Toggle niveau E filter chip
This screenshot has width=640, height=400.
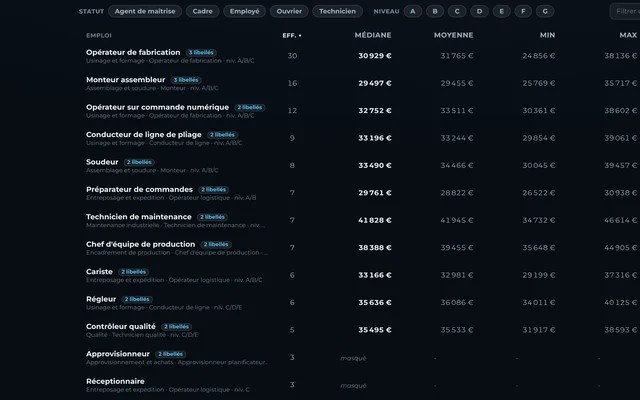pos(501,11)
